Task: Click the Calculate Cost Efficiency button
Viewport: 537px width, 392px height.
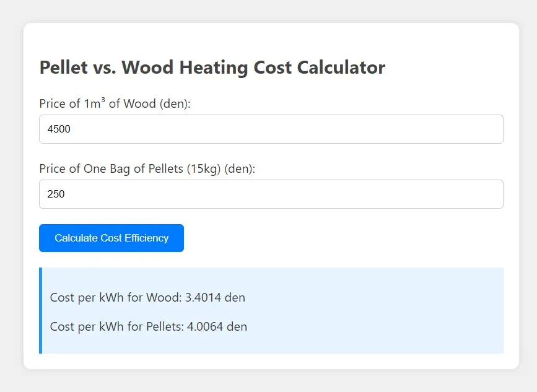Action: (111, 238)
